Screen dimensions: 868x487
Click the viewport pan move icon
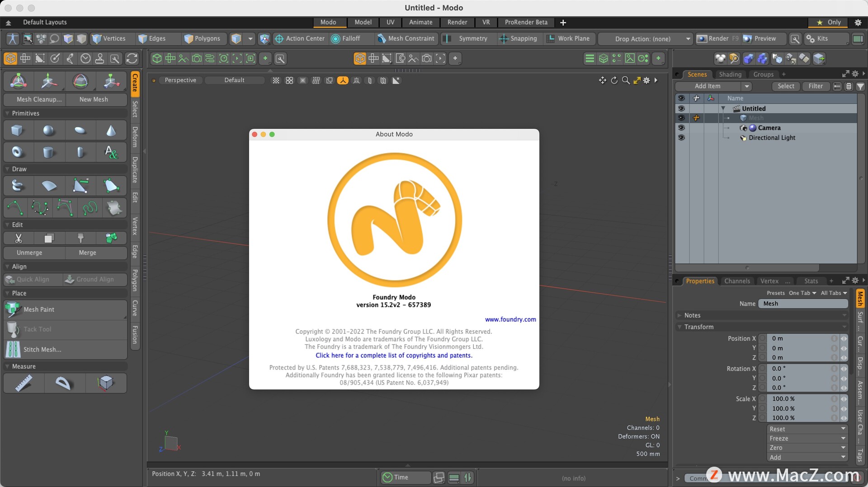click(603, 80)
